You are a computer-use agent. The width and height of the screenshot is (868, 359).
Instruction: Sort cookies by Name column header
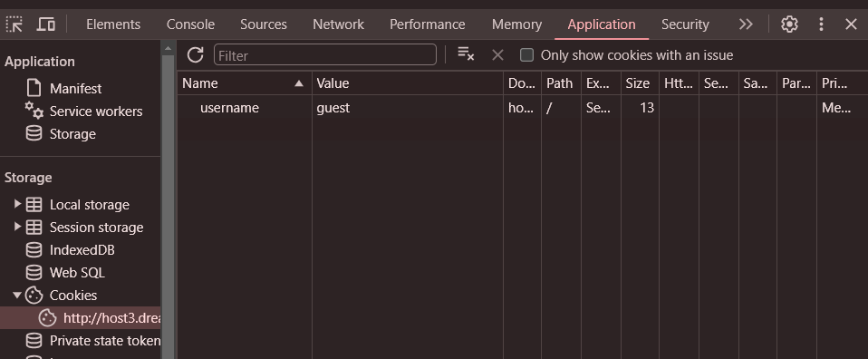coord(244,83)
